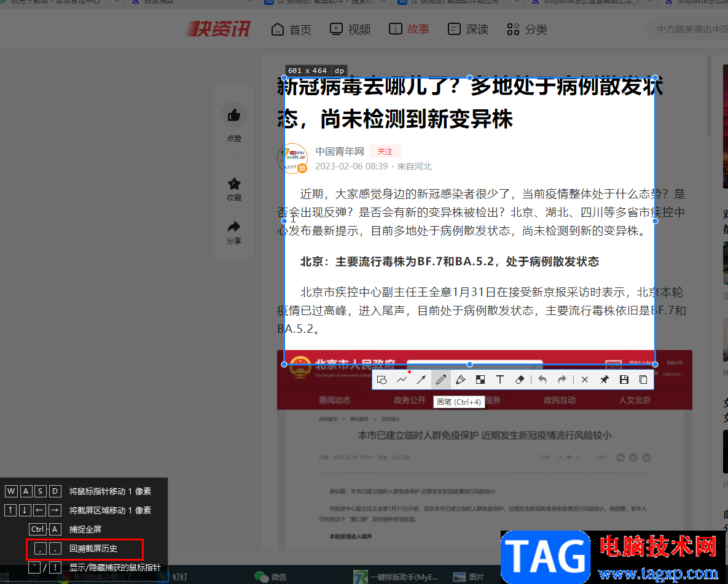
Task: Cancel the snip with the X icon
Action: [x=584, y=380]
